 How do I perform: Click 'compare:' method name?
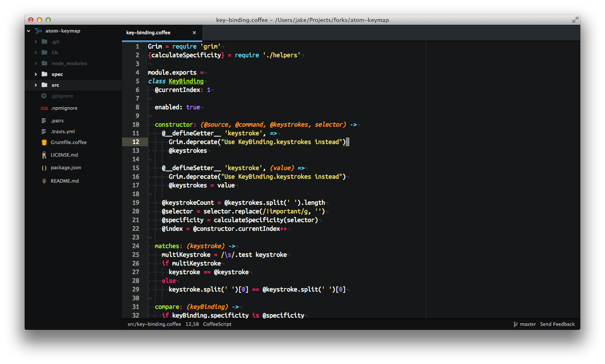click(169, 307)
